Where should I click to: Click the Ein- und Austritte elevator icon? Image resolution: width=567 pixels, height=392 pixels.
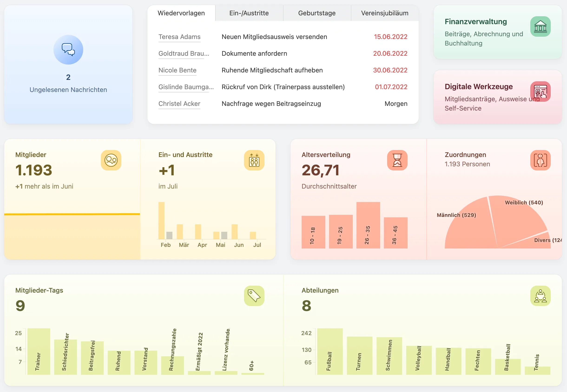click(254, 160)
